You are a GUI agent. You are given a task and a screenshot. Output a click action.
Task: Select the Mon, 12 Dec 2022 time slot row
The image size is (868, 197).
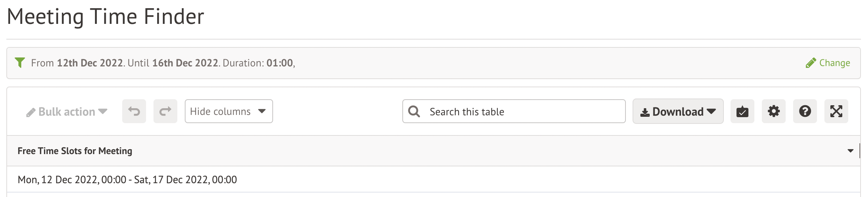[127, 179]
